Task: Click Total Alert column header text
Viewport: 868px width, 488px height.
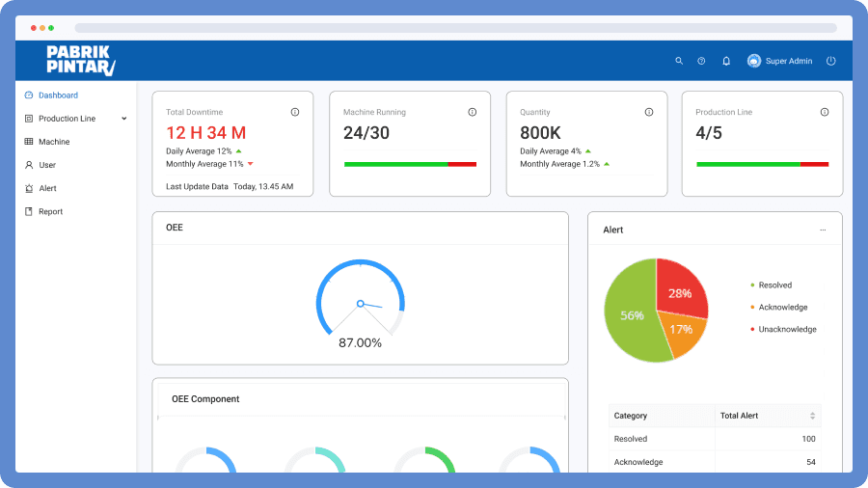Action: (x=739, y=416)
